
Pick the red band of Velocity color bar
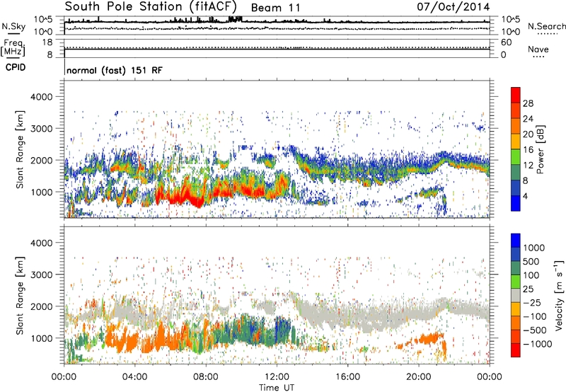pos(516,350)
